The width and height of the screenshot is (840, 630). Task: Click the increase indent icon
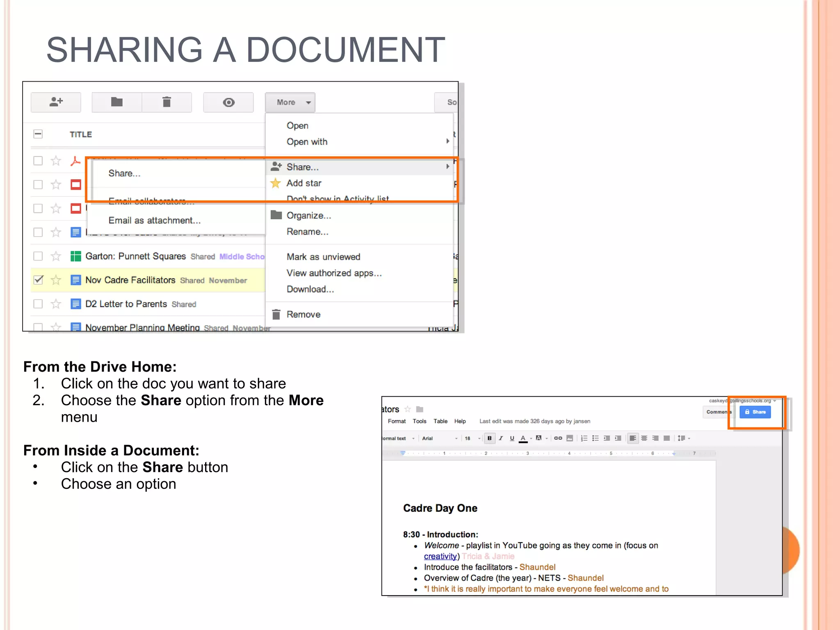[x=618, y=438]
